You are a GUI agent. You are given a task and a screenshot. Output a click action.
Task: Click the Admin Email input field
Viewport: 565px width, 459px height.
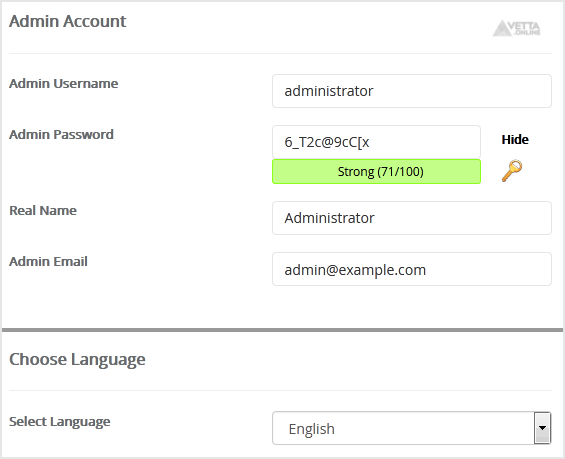tap(411, 269)
